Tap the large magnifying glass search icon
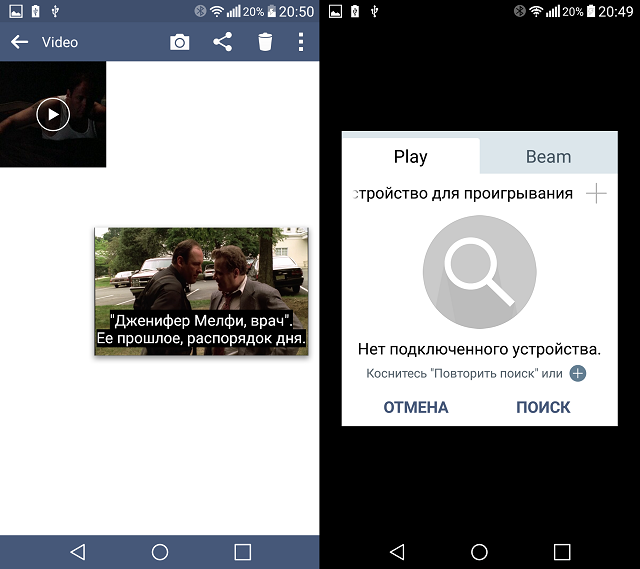 [x=480, y=272]
